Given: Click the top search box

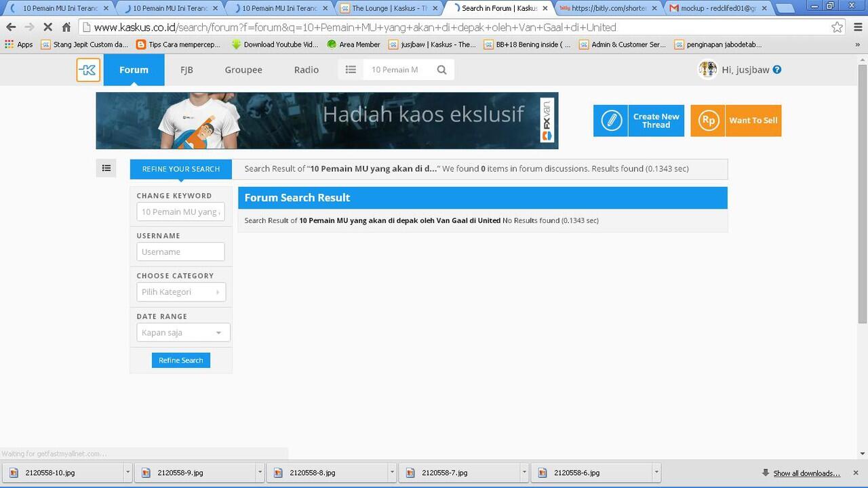Looking at the screenshot, I should [398, 70].
